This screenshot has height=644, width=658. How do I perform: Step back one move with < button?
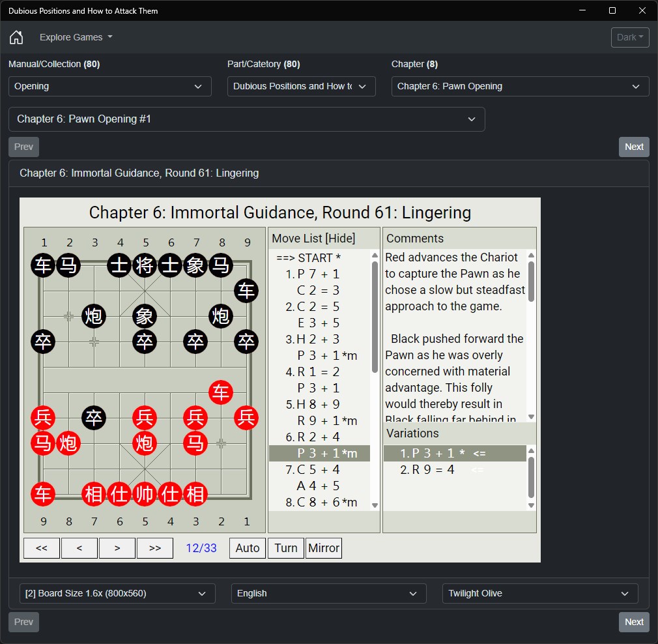(x=79, y=548)
